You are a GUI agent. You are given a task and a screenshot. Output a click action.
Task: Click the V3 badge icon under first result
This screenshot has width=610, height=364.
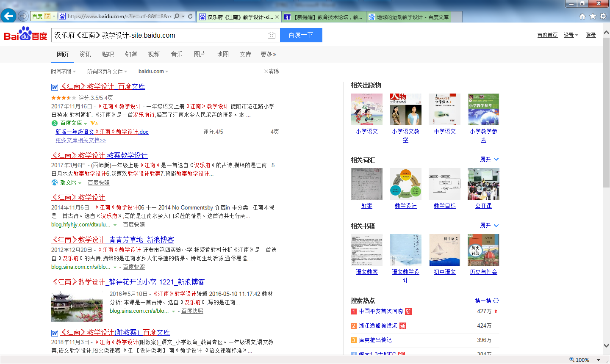[x=94, y=123]
